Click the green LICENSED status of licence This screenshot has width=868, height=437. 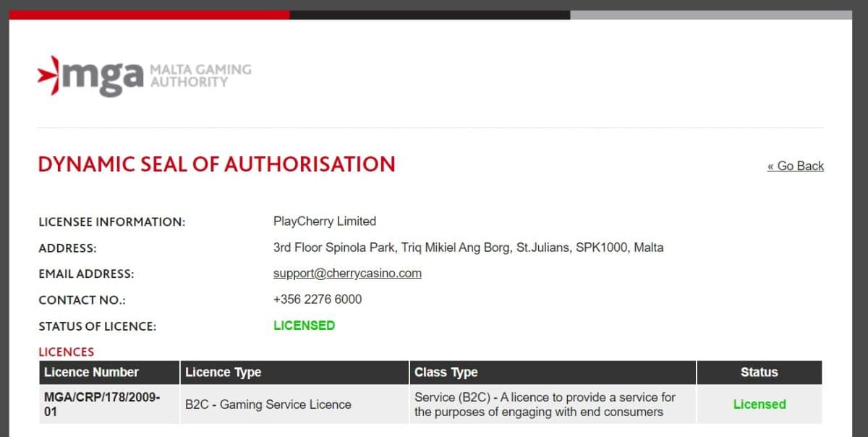304,326
